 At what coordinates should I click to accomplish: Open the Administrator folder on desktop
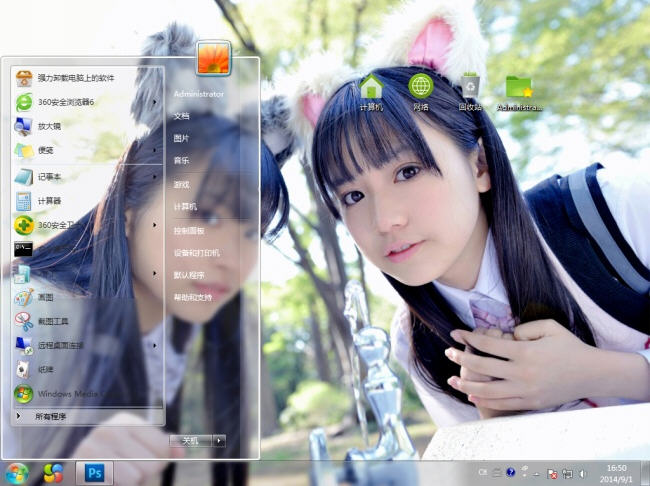coord(519,91)
